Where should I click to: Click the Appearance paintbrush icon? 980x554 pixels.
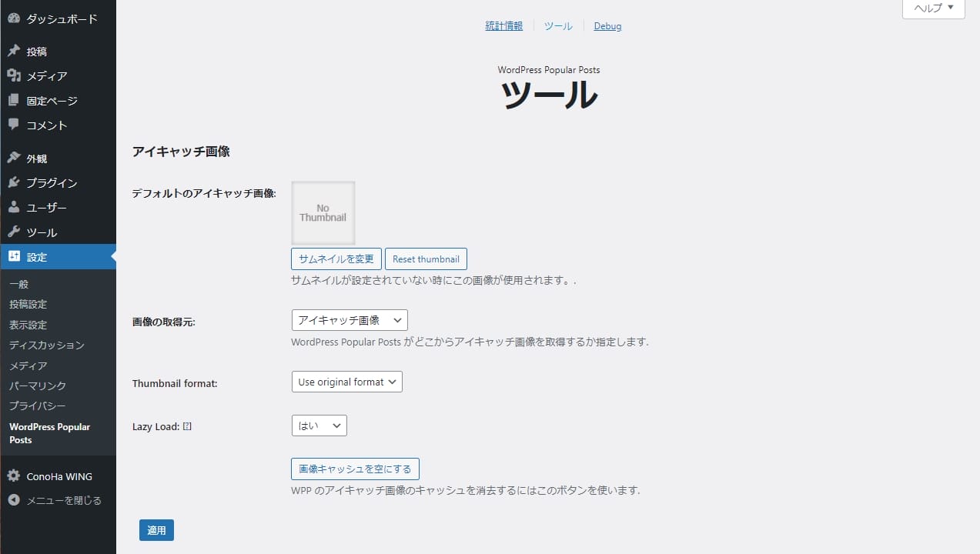point(14,158)
